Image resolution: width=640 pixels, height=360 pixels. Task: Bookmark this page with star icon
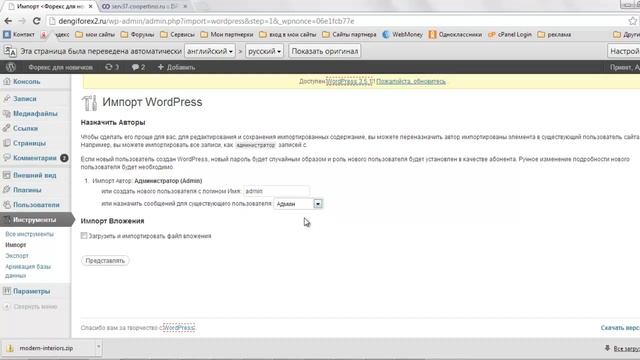(x=632, y=21)
